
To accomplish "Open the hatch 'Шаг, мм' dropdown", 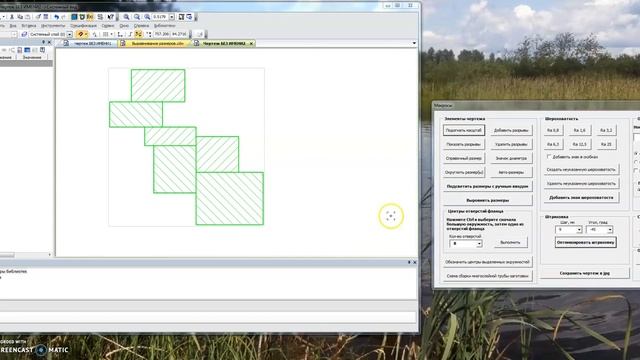I will [579, 230].
